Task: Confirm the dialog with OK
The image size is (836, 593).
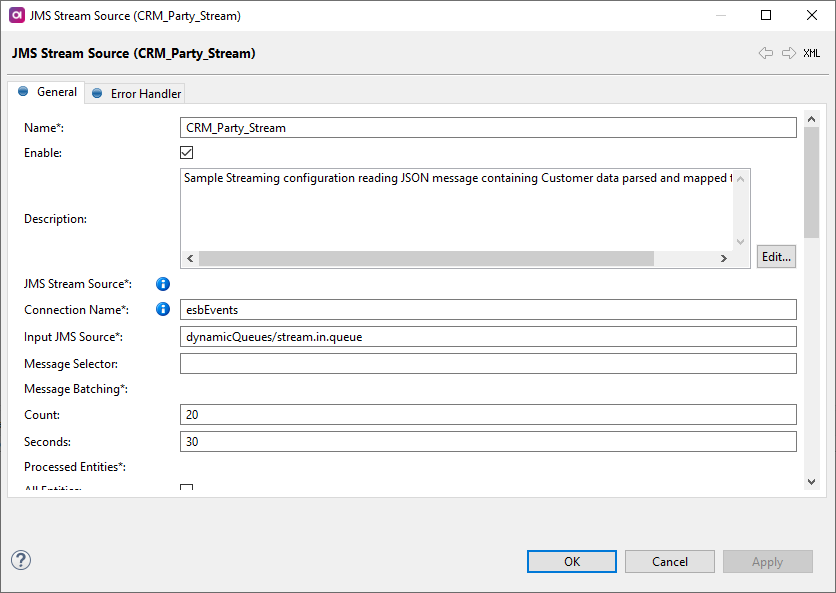Action: click(571, 561)
